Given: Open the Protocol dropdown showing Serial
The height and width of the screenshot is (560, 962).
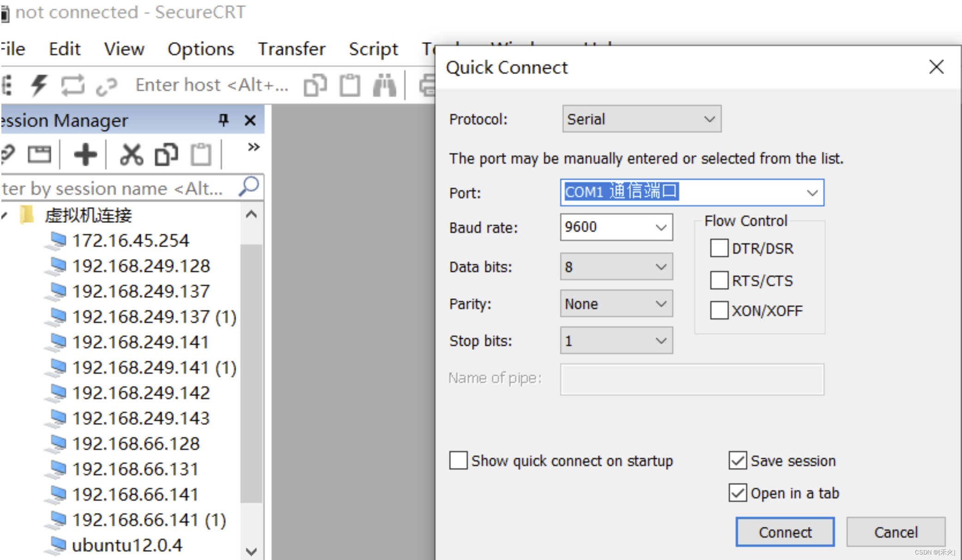Looking at the screenshot, I should [641, 119].
